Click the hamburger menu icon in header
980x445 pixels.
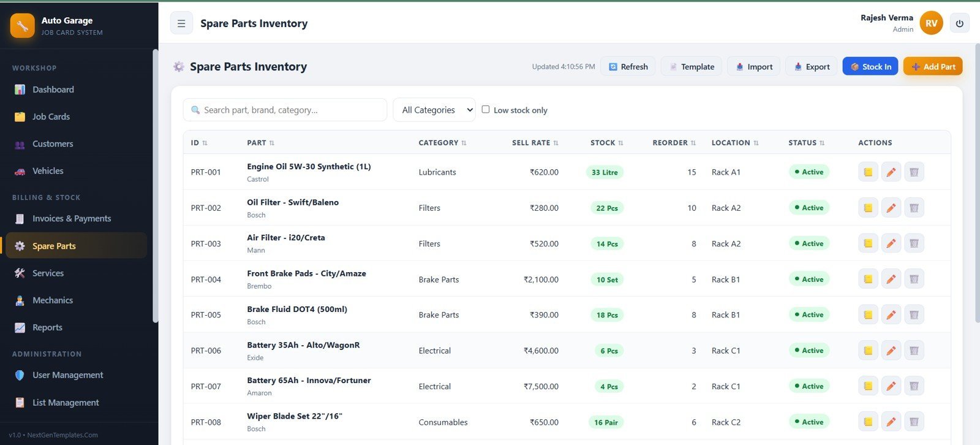[x=181, y=23]
